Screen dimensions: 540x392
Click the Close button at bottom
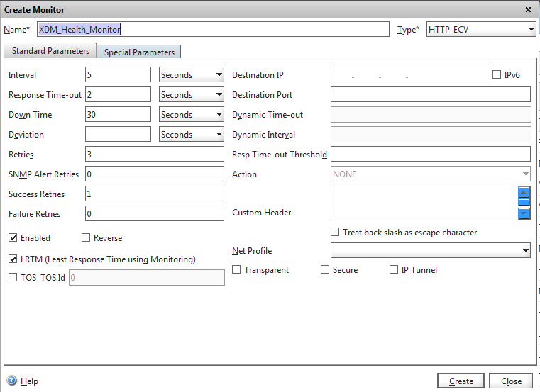coord(511,381)
